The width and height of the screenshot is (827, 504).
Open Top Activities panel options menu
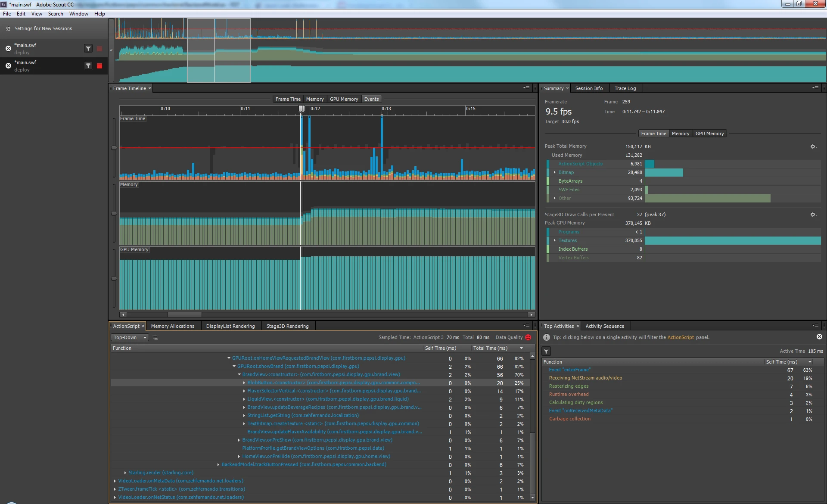coord(815,326)
